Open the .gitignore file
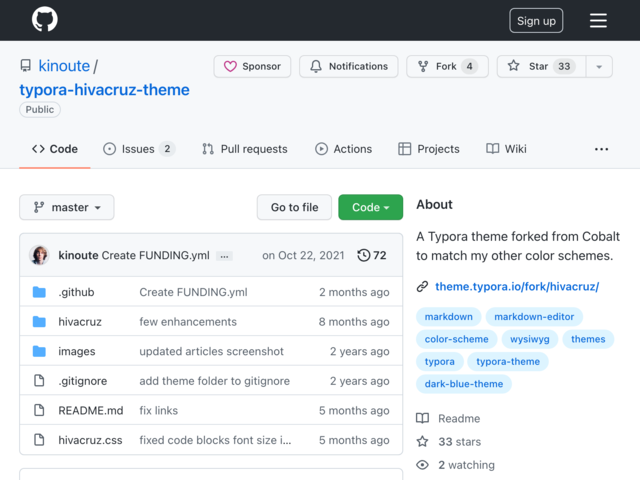The image size is (640, 480). coord(83,381)
